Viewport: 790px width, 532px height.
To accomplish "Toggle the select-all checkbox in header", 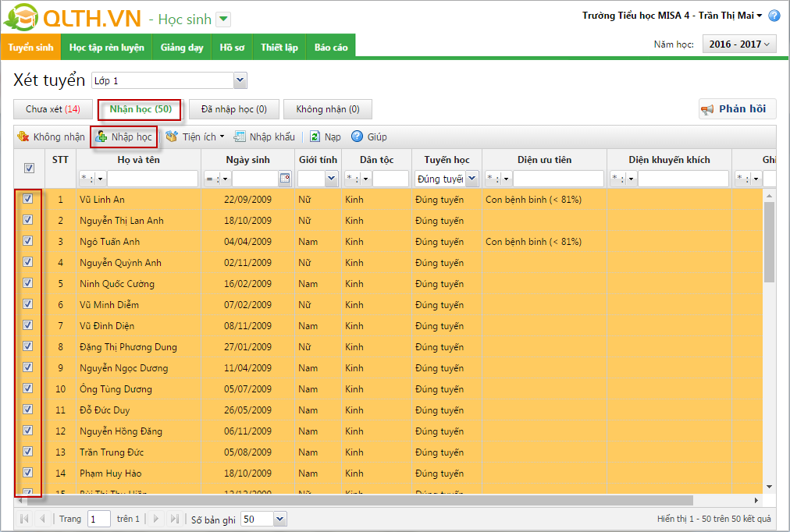I will (29, 168).
